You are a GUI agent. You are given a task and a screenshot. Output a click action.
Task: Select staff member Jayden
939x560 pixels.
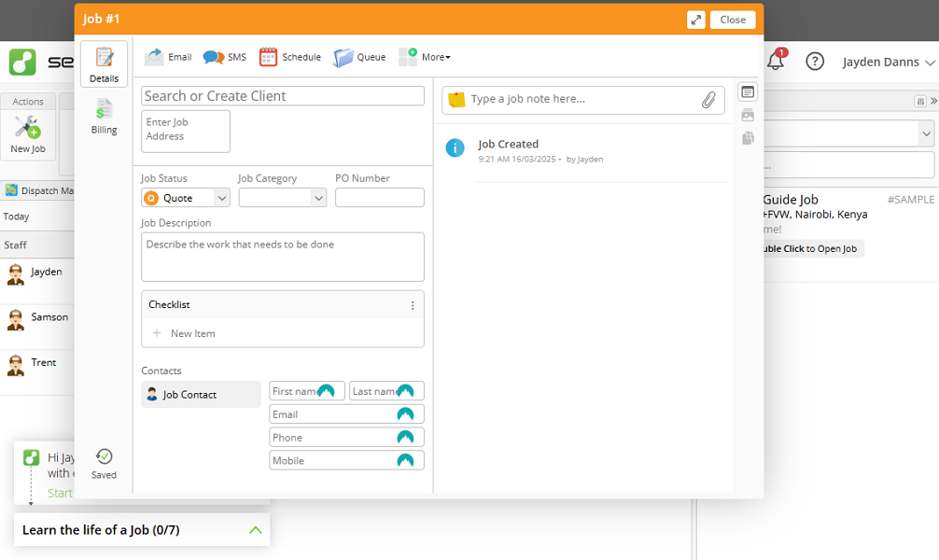(35, 274)
